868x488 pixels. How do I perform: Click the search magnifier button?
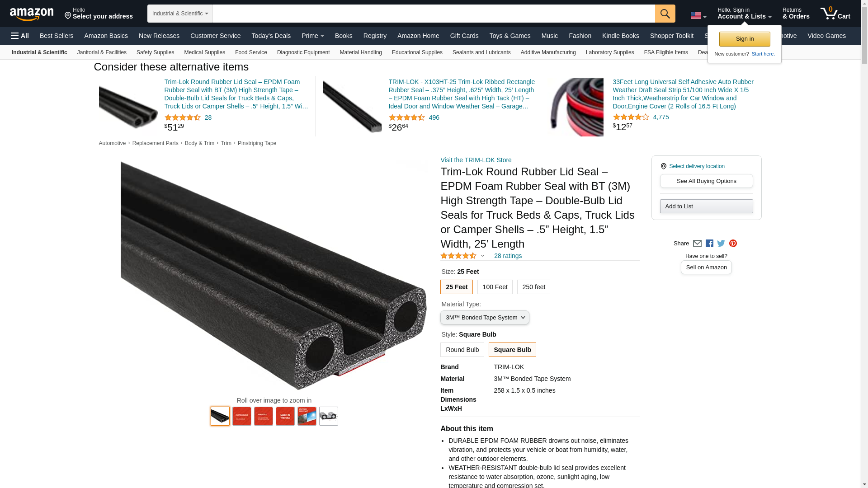point(665,14)
